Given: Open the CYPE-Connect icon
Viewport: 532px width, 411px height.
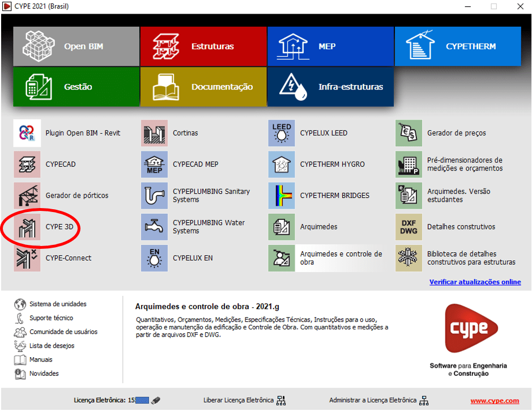Looking at the screenshot, I should 27,258.
